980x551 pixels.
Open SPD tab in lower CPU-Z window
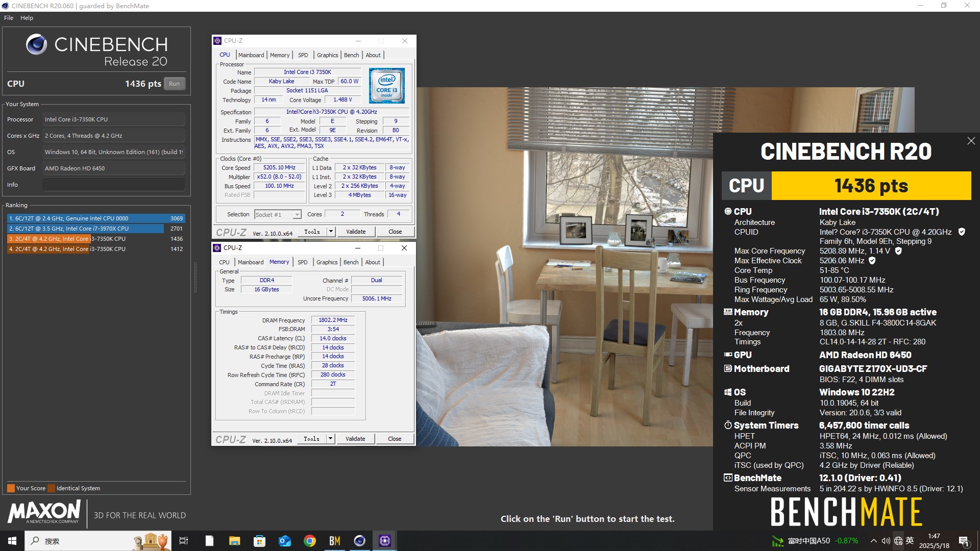click(x=302, y=262)
